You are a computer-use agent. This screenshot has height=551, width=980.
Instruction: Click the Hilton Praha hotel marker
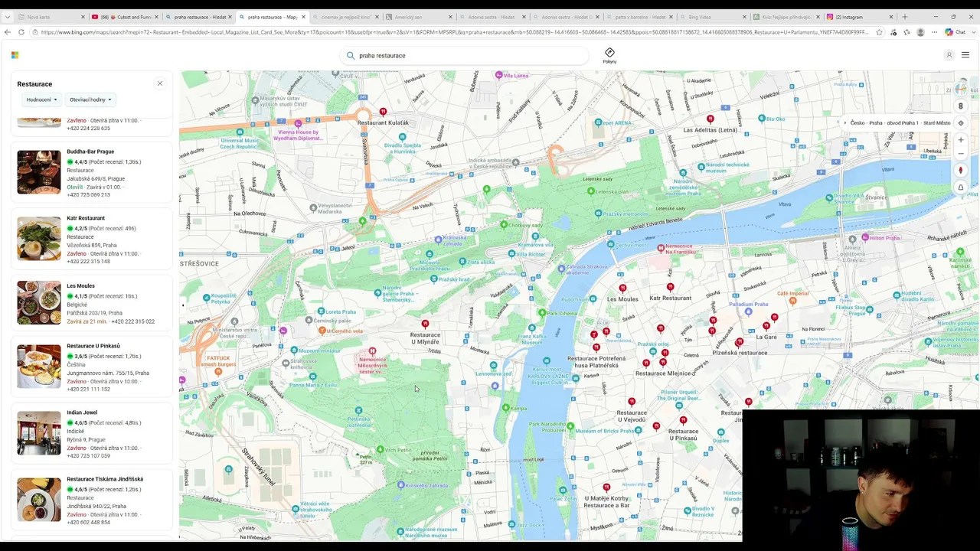tap(865, 237)
